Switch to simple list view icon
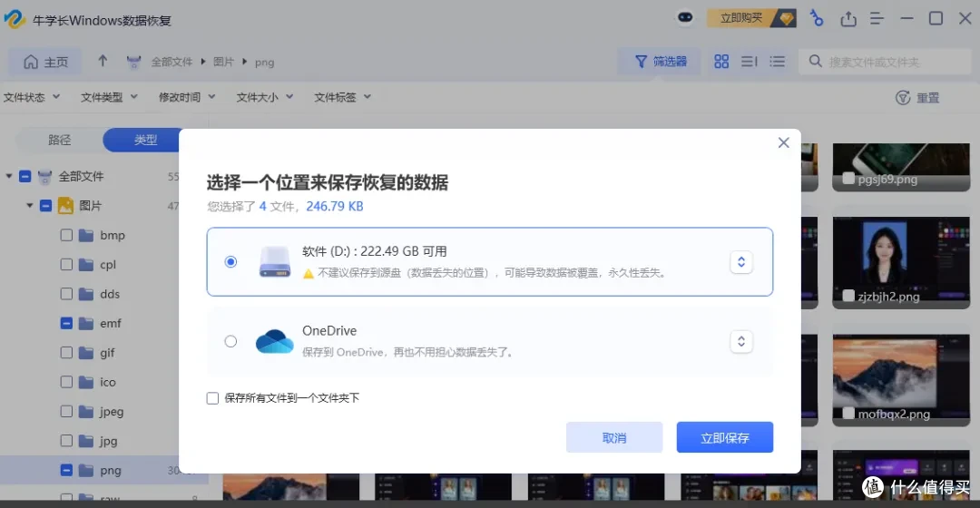The image size is (980, 508). [777, 62]
